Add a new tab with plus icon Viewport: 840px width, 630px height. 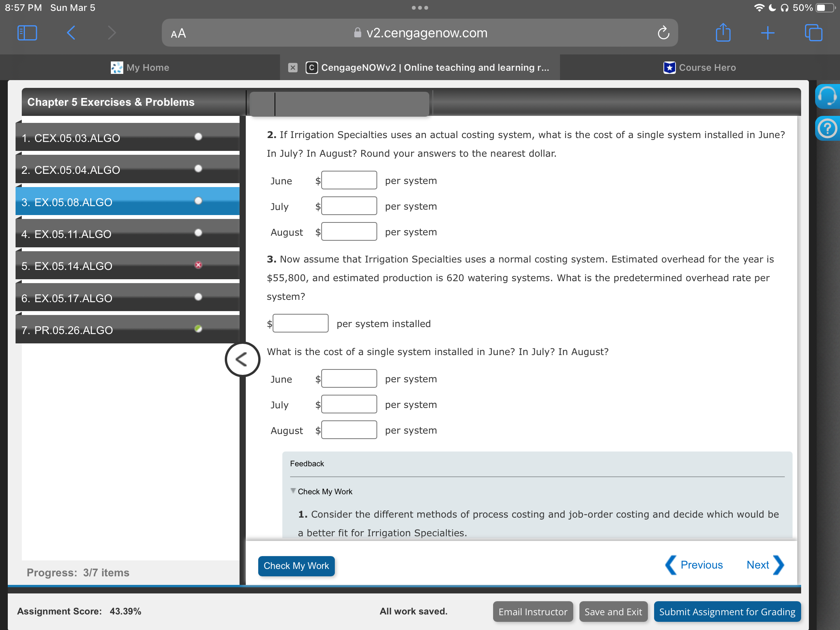pyautogui.click(x=768, y=33)
